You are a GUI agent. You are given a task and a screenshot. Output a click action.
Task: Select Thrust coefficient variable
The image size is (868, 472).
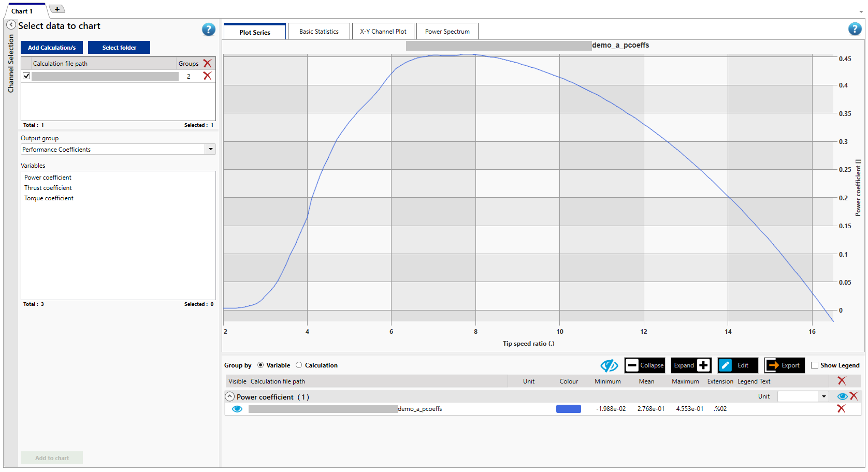pos(48,188)
